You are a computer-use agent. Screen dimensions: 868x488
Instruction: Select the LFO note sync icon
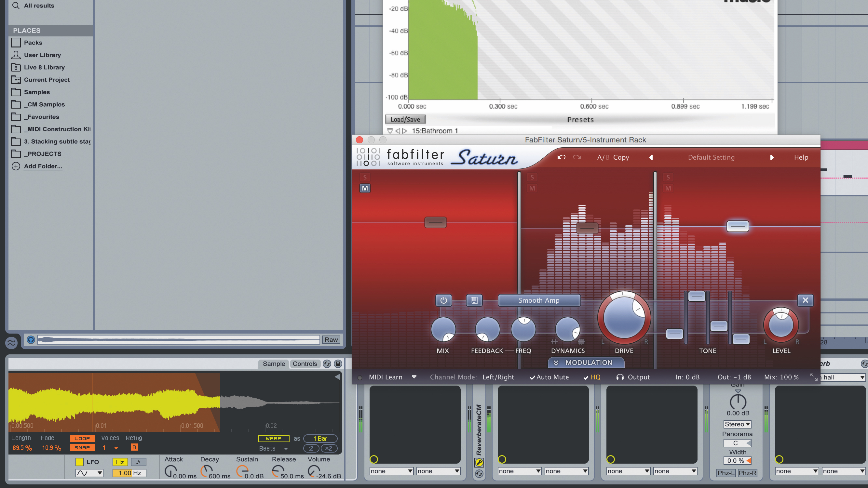[138, 462]
